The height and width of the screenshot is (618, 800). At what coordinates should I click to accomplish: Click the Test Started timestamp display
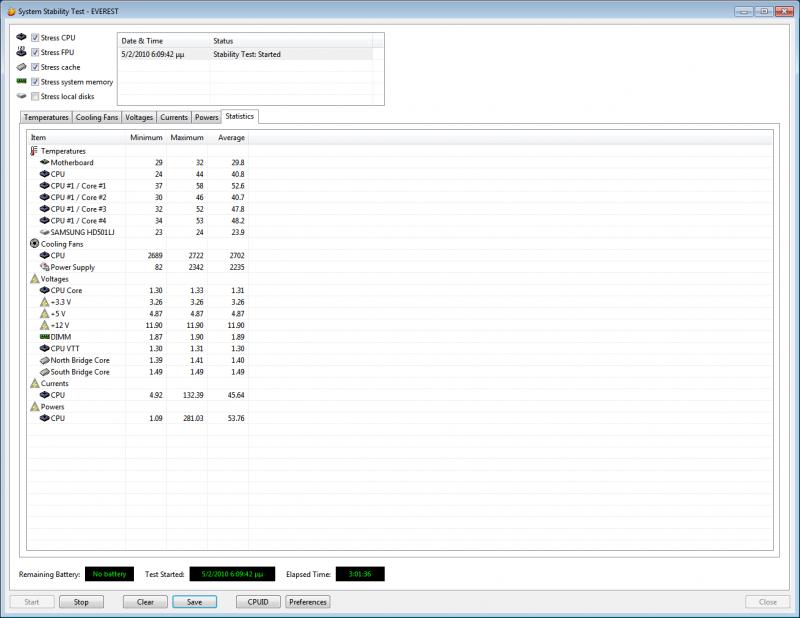coord(232,574)
